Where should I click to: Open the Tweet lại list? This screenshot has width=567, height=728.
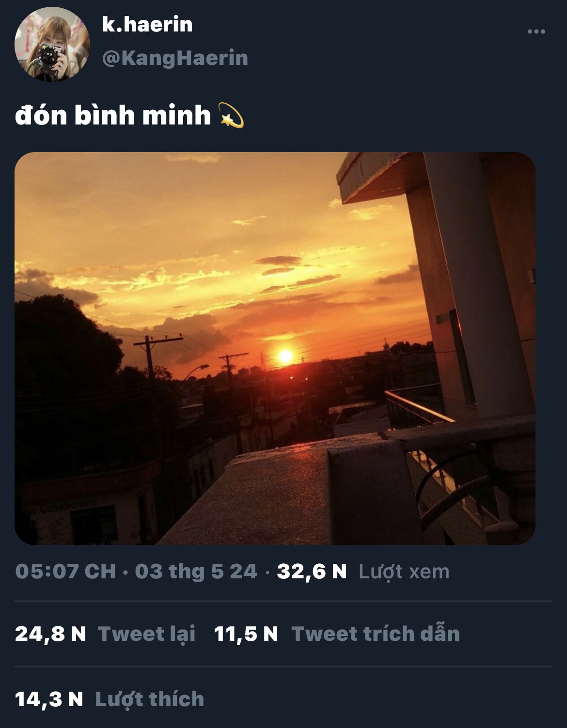click(147, 634)
